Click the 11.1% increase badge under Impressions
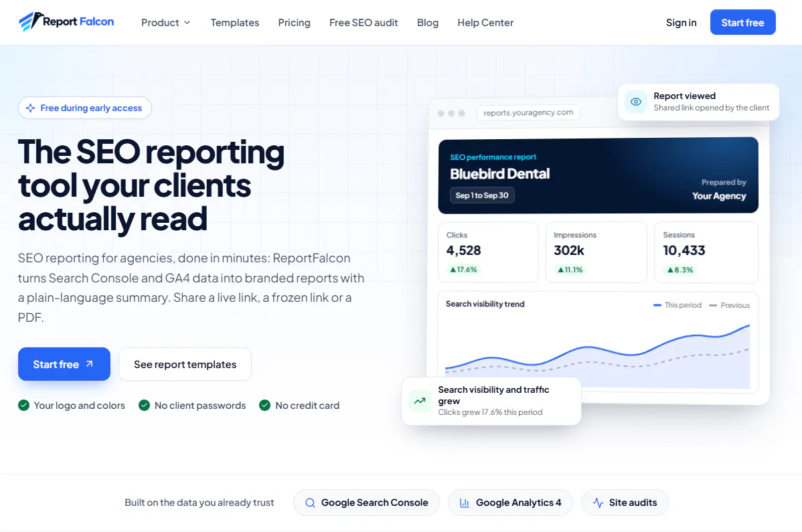This screenshot has height=532, width=802. [570, 269]
